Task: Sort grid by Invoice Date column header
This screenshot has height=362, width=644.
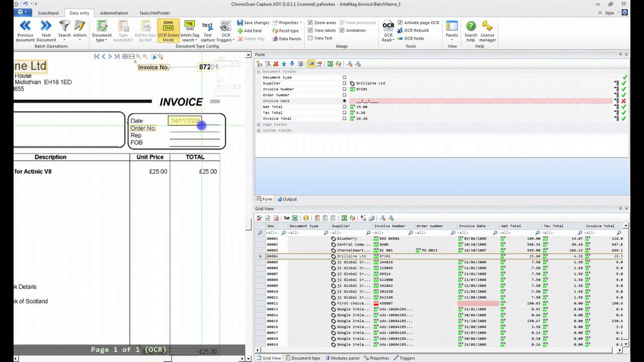Action: pyautogui.click(x=478, y=226)
